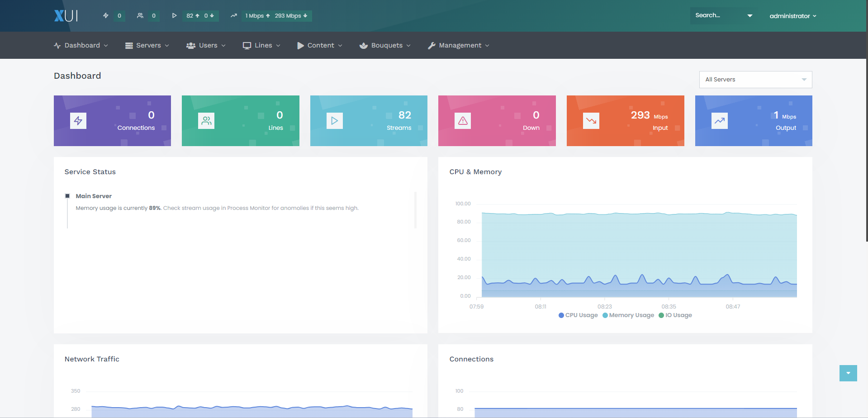Open the Users menu
The image size is (868, 418).
point(206,45)
